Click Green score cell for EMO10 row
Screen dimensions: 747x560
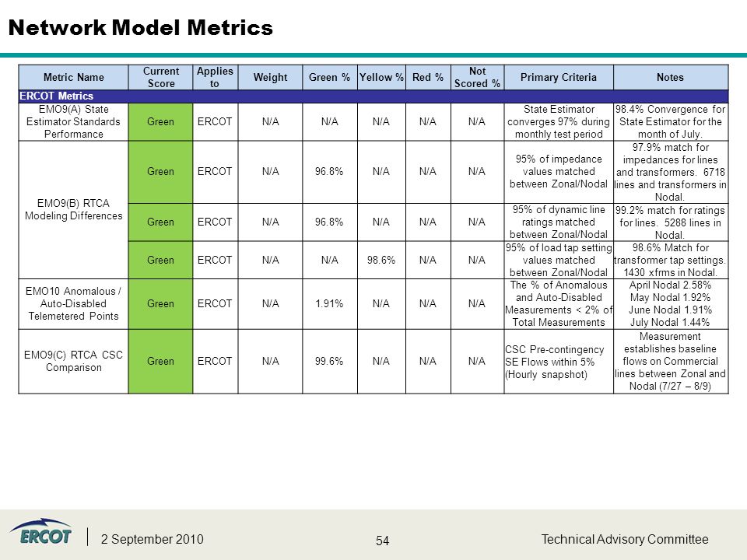pyautogui.click(x=160, y=304)
